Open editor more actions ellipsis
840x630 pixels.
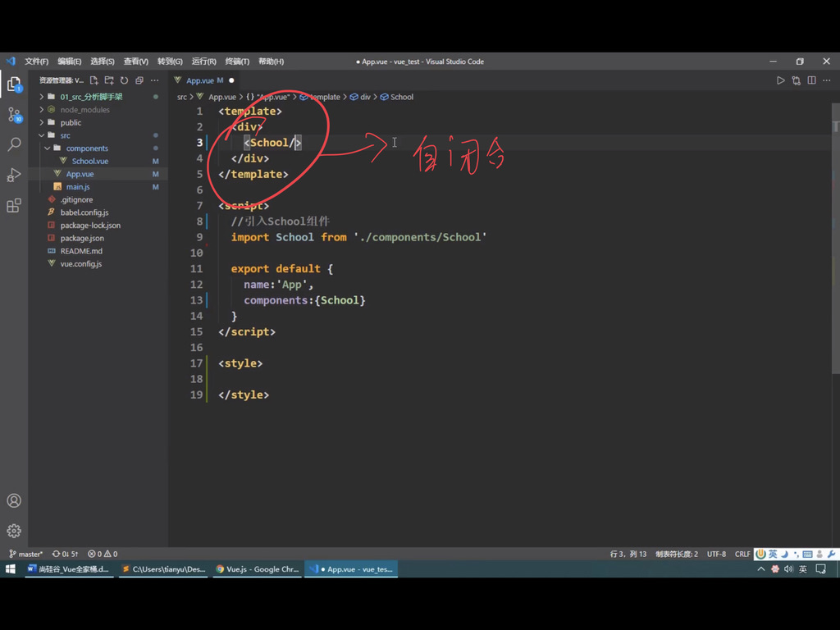[827, 80]
